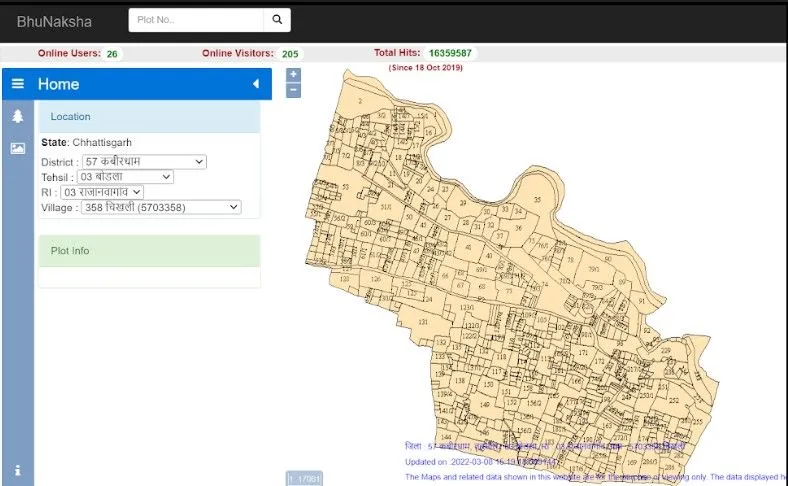Select the Plot Info panel header

pyautogui.click(x=149, y=251)
